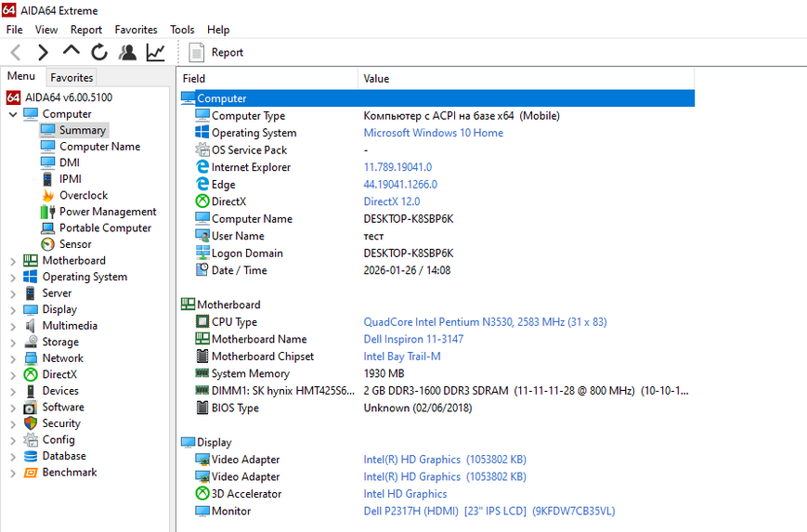Click the Field column header

point(268,79)
